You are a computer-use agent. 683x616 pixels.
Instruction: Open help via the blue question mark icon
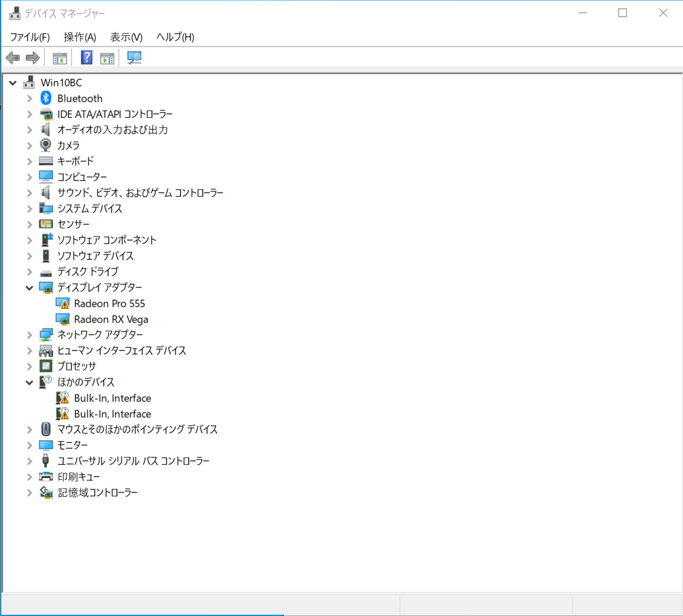click(x=86, y=58)
